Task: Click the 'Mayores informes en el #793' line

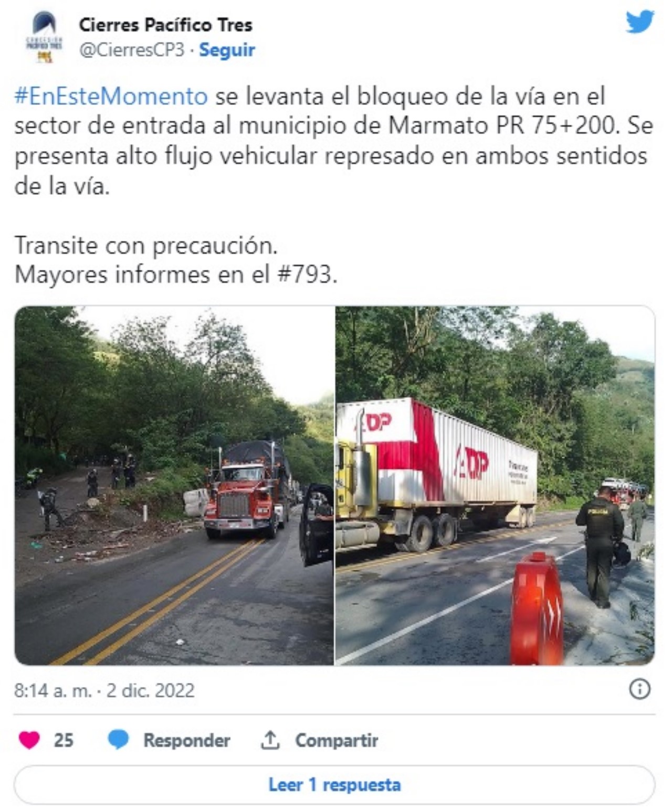Action: pos(176,274)
